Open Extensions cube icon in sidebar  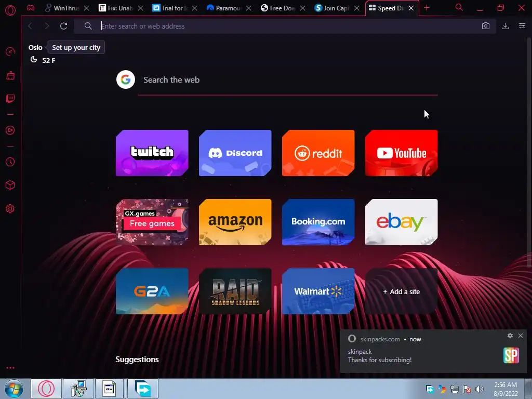[x=10, y=185]
